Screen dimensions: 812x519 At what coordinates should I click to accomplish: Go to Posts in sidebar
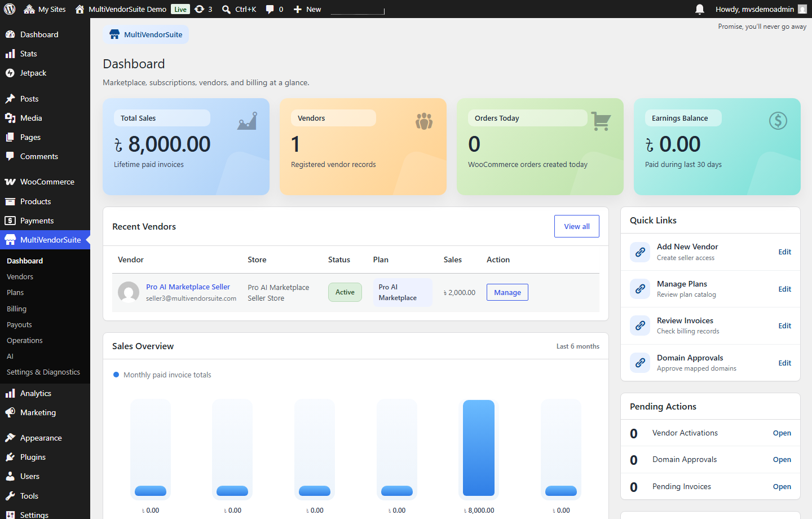pos(45,99)
